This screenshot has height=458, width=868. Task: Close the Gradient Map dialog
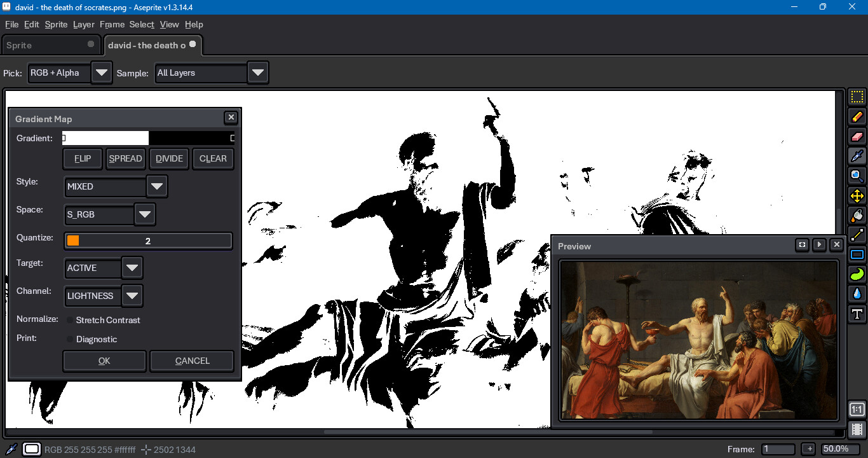(x=231, y=118)
